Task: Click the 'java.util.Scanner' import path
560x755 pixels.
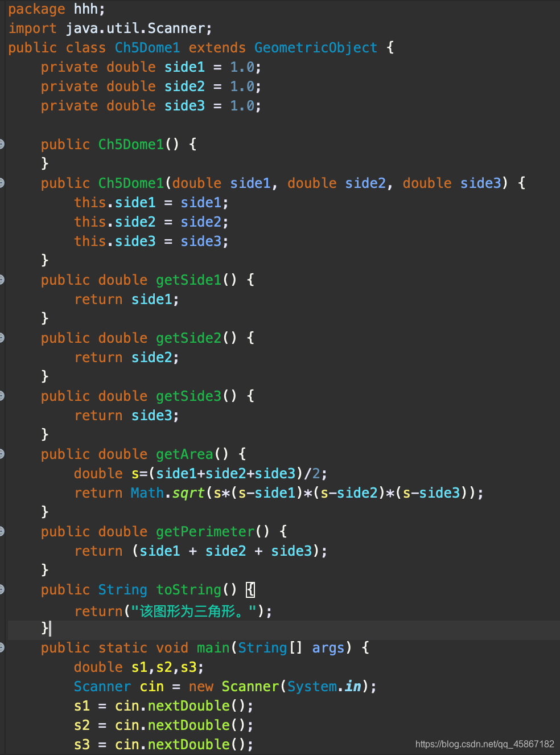Action: [x=135, y=28]
